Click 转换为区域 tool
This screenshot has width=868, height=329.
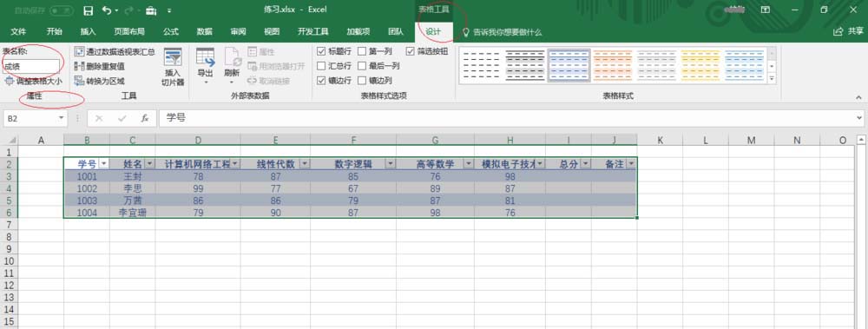coord(100,81)
